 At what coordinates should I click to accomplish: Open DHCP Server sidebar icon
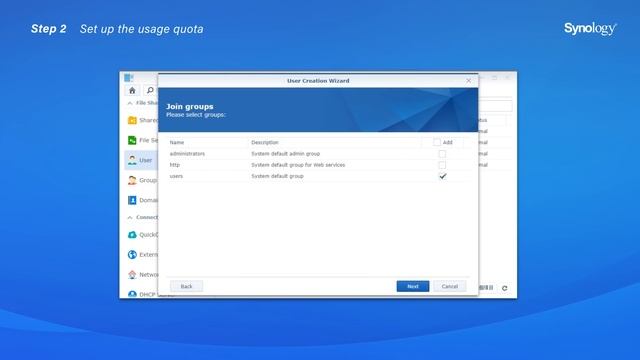[x=132, y=294]
